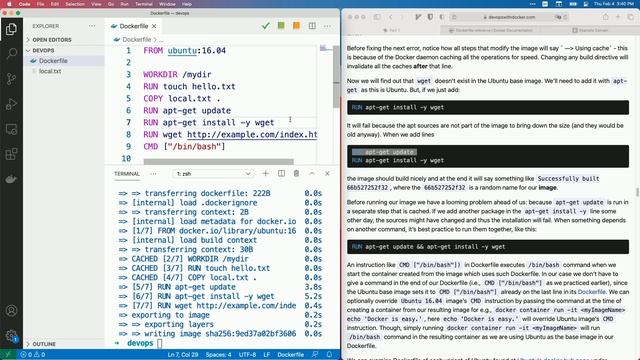The width and height of the screenshot is (640, 360).
Task: Open terminal shell selector 1: zsh dropdown
Action: (x=213, y=173)
